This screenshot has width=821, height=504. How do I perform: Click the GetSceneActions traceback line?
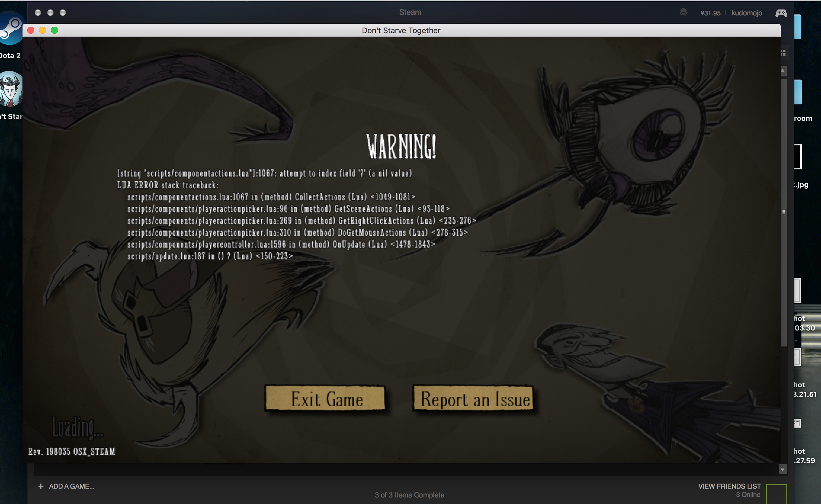click(x=289, y=209)
